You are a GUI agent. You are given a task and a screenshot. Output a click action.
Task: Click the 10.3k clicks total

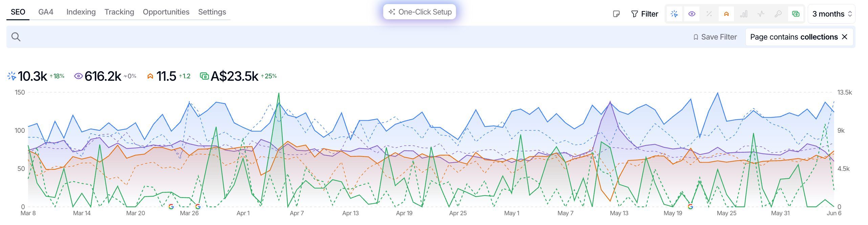coord(32,76)
